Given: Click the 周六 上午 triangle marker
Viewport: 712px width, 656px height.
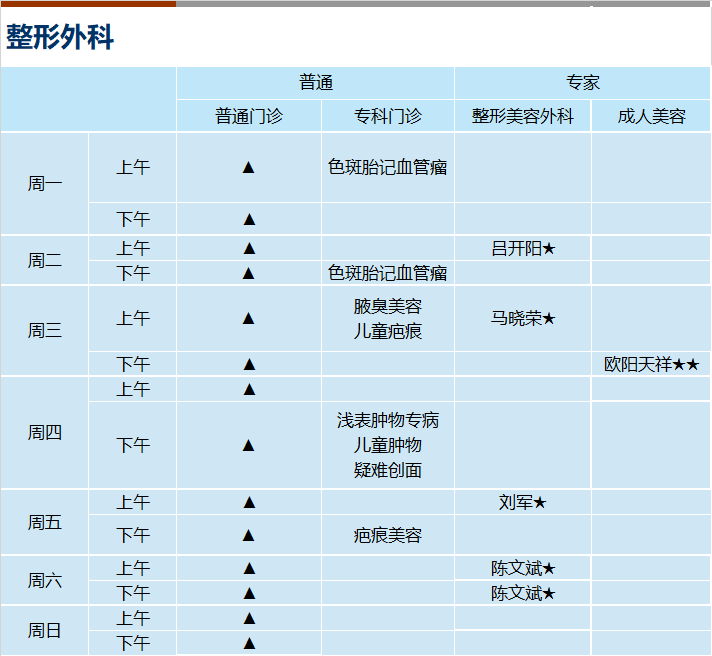Looking at the screenshot, I should pyautogui.click(x=249, y=568).
